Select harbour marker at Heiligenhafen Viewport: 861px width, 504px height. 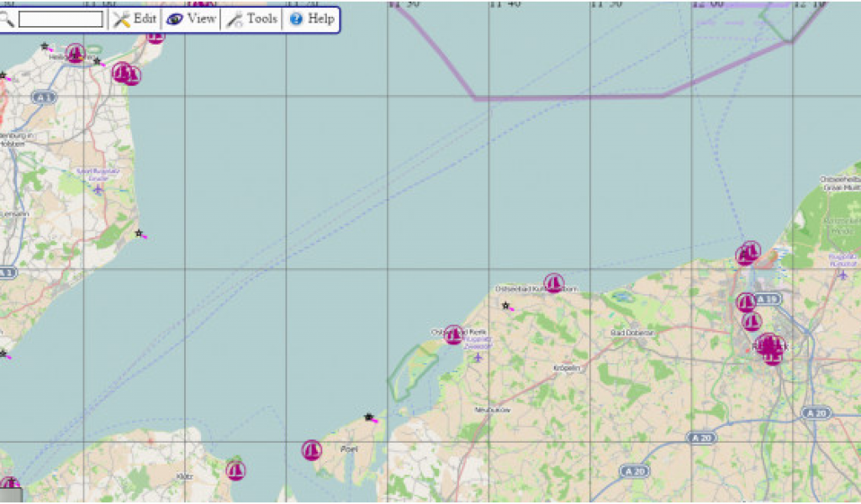[75, 53]
